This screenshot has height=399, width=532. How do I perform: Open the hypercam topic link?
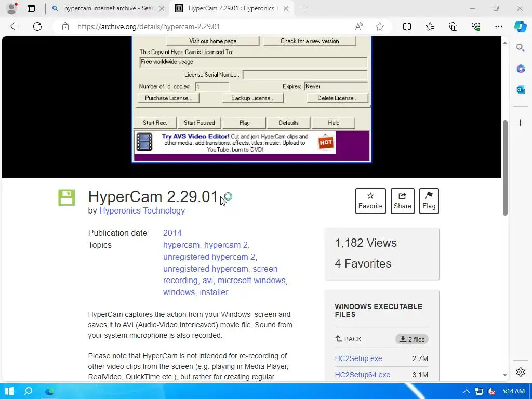point(181,245)
